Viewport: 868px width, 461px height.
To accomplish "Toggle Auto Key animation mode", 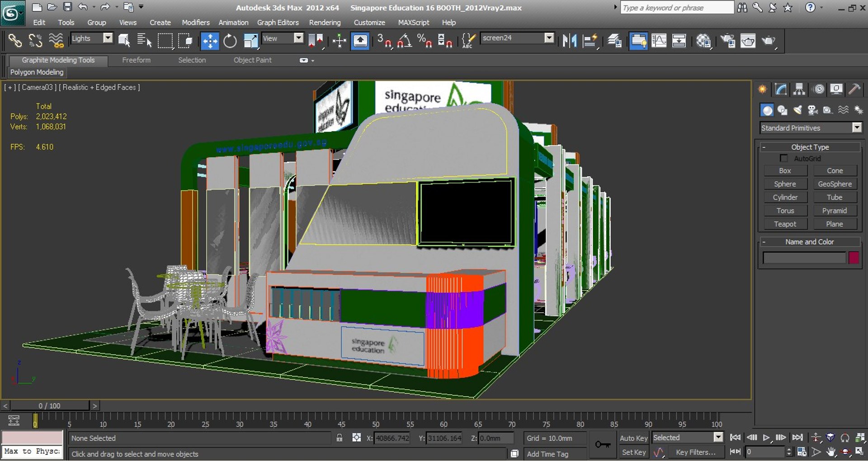I will pos(633,438).
